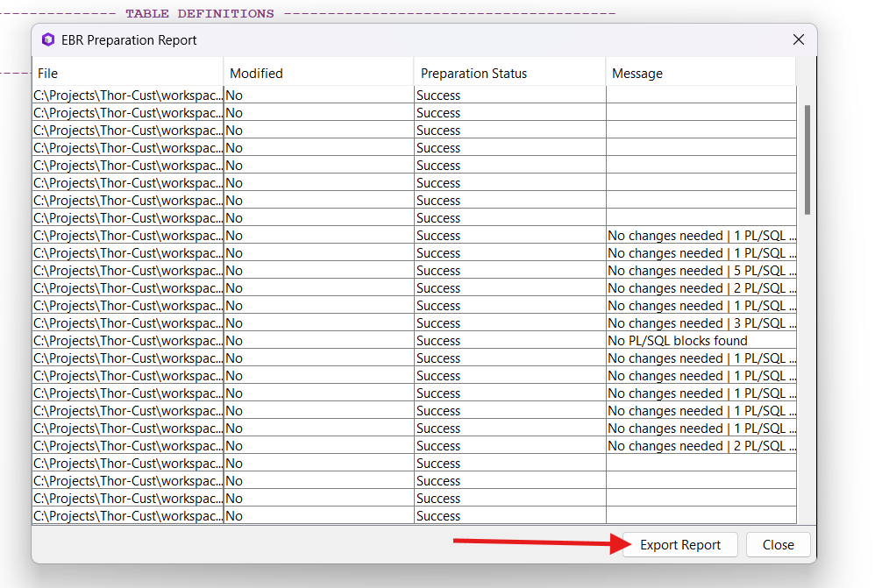
Task: Select the Modified column header
Action: 318,74
